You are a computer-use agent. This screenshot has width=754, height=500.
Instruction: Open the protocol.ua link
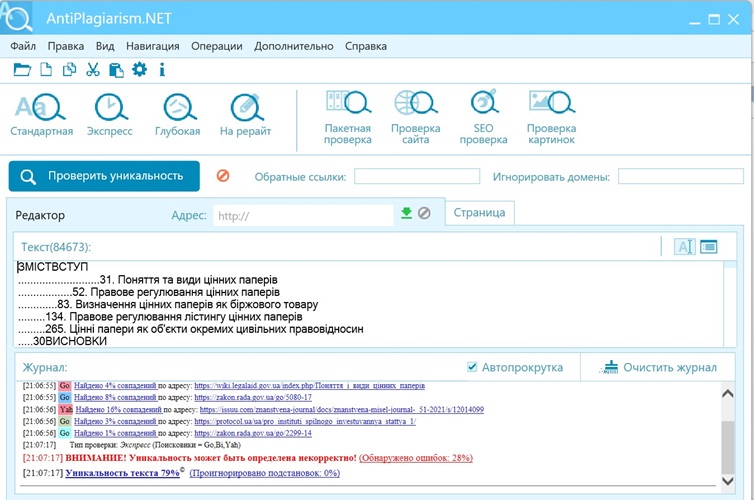pyautogui.click(x=305, y=421)
